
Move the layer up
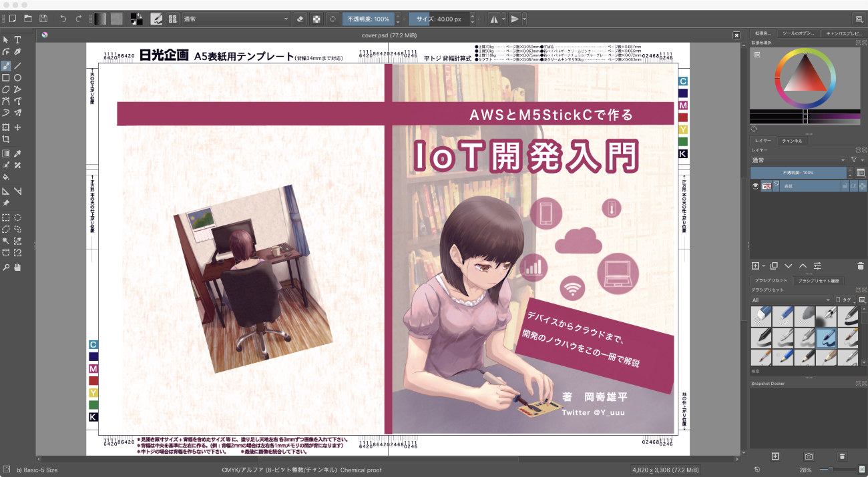(803, 266)
